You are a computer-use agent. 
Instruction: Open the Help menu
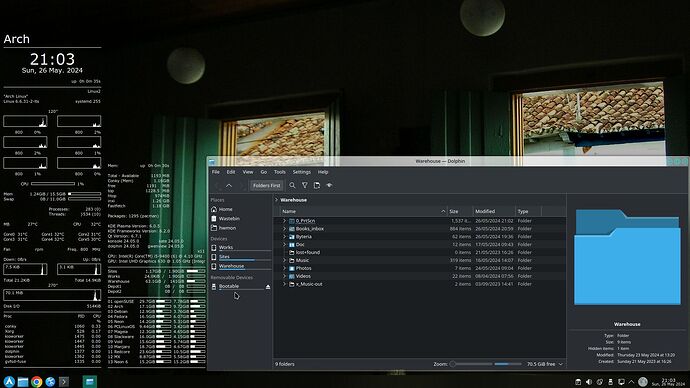point(323,172)
